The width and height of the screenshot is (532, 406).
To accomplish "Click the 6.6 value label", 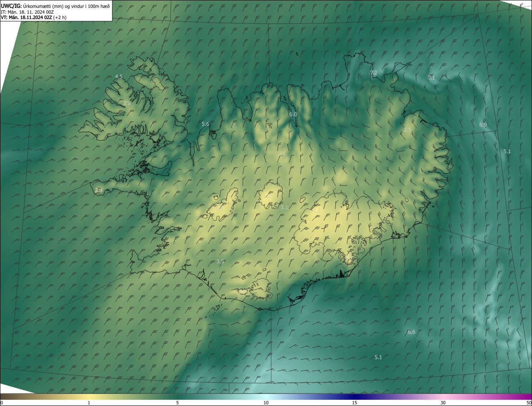I will [411, 332].
